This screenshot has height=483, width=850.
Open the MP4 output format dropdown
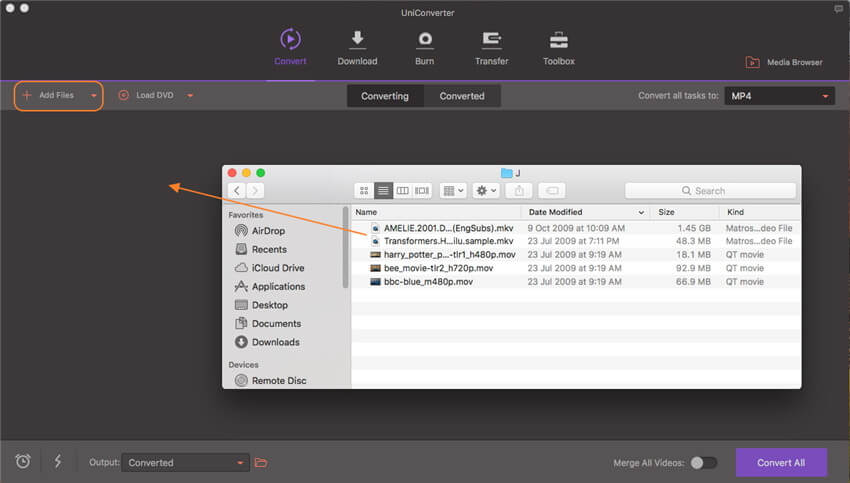click(x=780, y=96)
